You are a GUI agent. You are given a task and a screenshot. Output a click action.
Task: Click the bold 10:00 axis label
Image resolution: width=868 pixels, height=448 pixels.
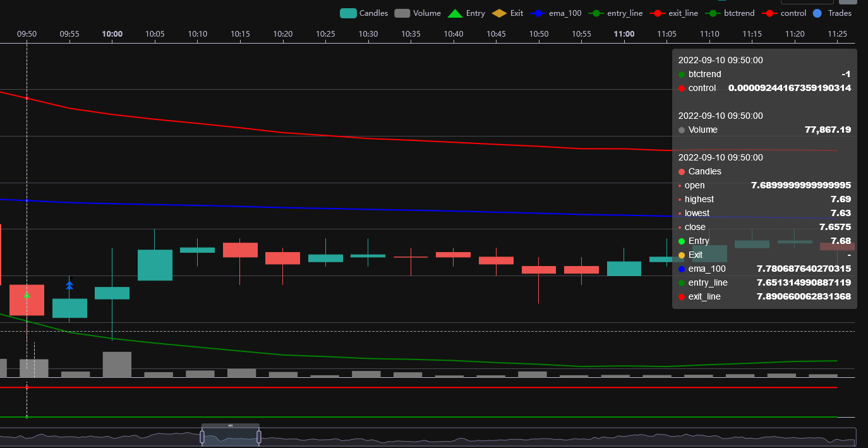(112, 33)
